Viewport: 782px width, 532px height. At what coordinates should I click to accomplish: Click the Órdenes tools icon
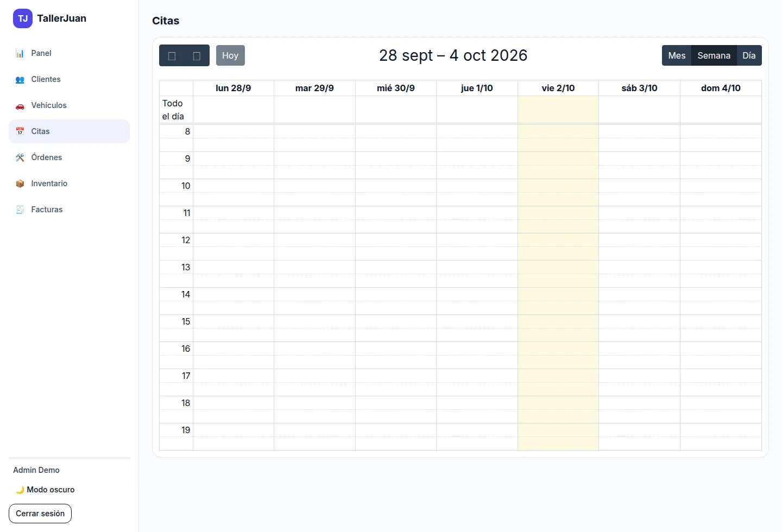point(20,157)
